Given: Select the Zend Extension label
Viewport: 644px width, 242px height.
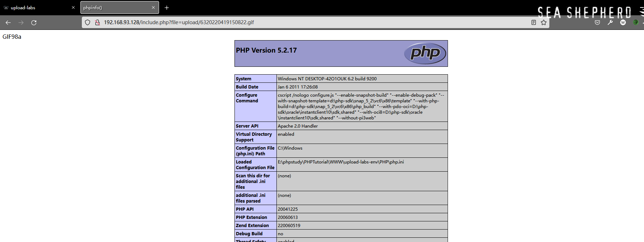Looking at the screenshot, I should click(252, 226).
